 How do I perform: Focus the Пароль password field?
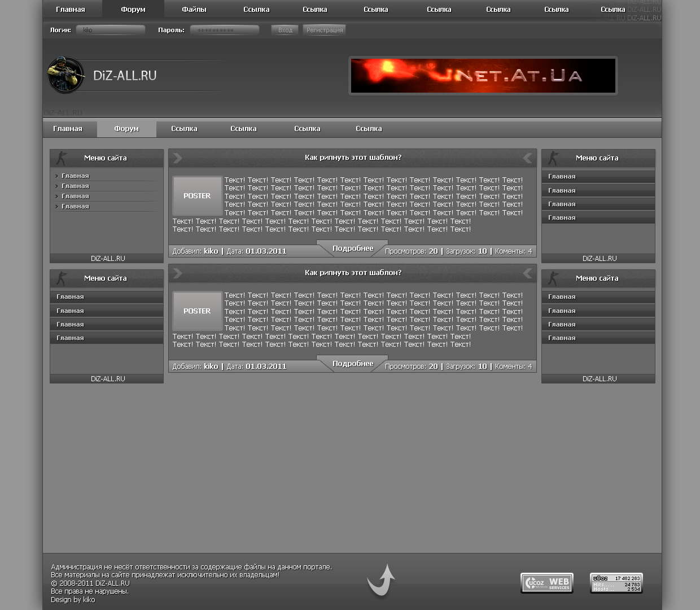pos(224,30)
